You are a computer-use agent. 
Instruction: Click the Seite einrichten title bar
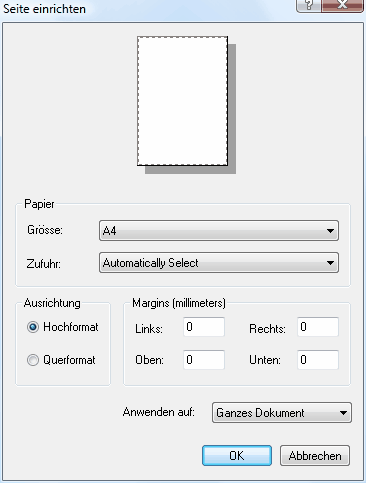pos(147,8)
